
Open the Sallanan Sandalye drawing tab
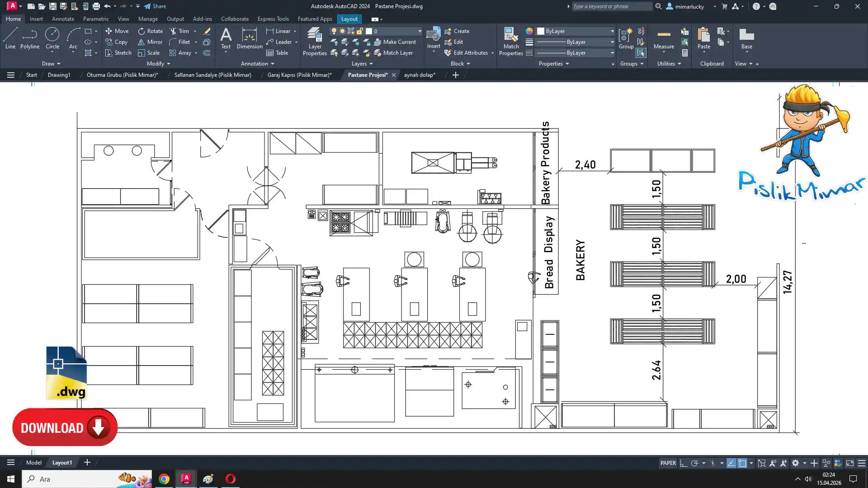click(x=212, y=75)
